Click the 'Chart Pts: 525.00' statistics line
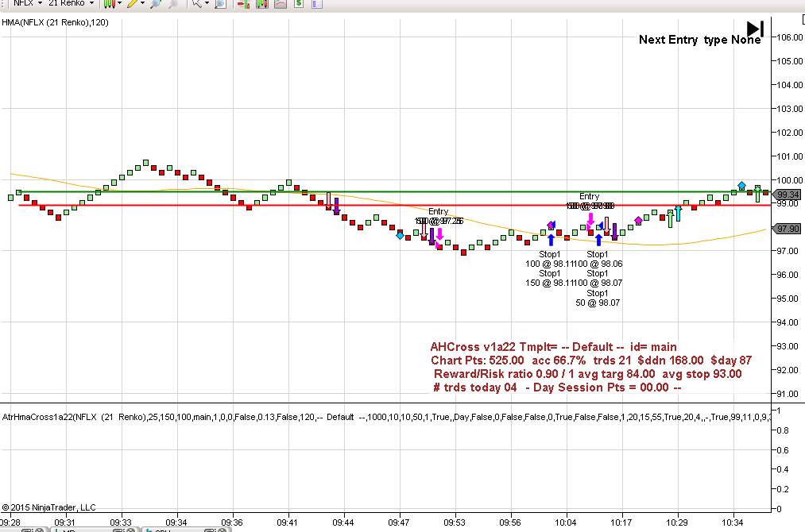 click(x=591, y=360)
